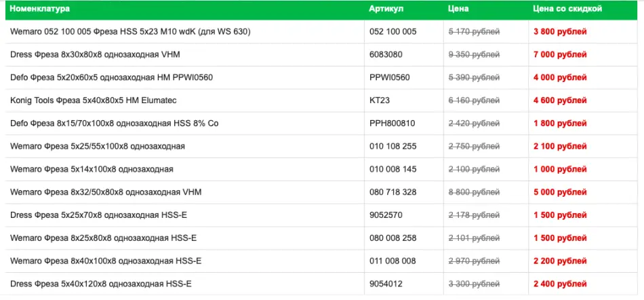Image resolution: width=644 pixels, height=300 pixels.
Task: Select discounted price 4 600 рублей
Action: click(x=560, y=100)
